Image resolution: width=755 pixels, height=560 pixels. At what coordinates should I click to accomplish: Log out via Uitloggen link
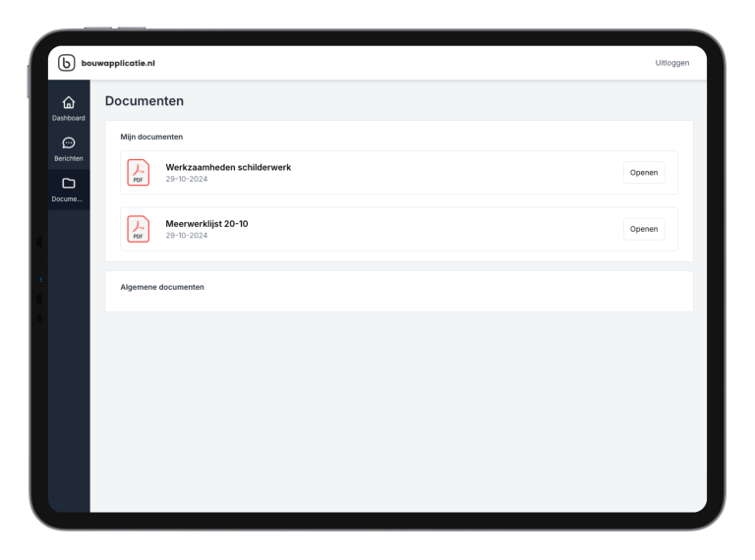point(671,63)
